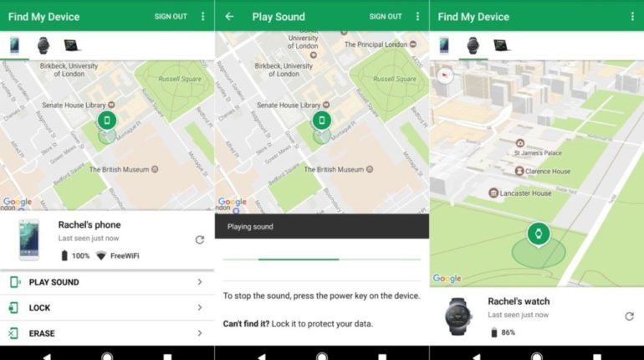
Task: Refresh Rachel's phone location
Action: coord(200,239)
